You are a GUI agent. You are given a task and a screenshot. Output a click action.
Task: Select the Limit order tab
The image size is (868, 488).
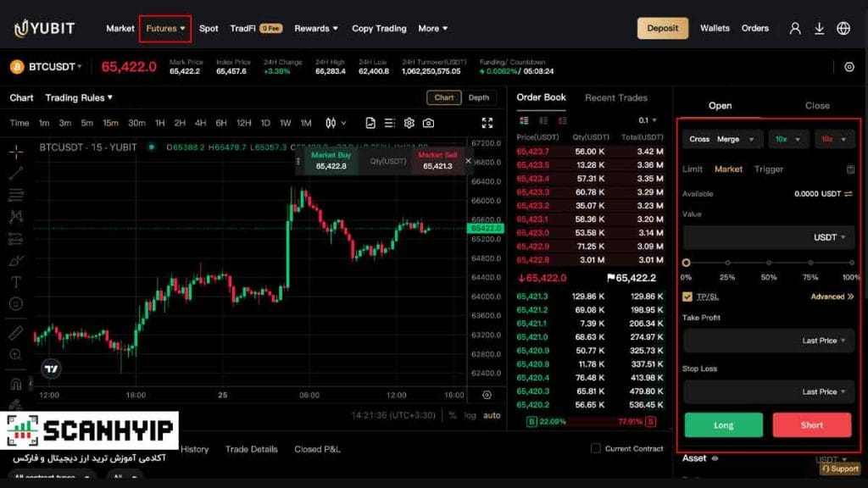click(x=692, y=169)
